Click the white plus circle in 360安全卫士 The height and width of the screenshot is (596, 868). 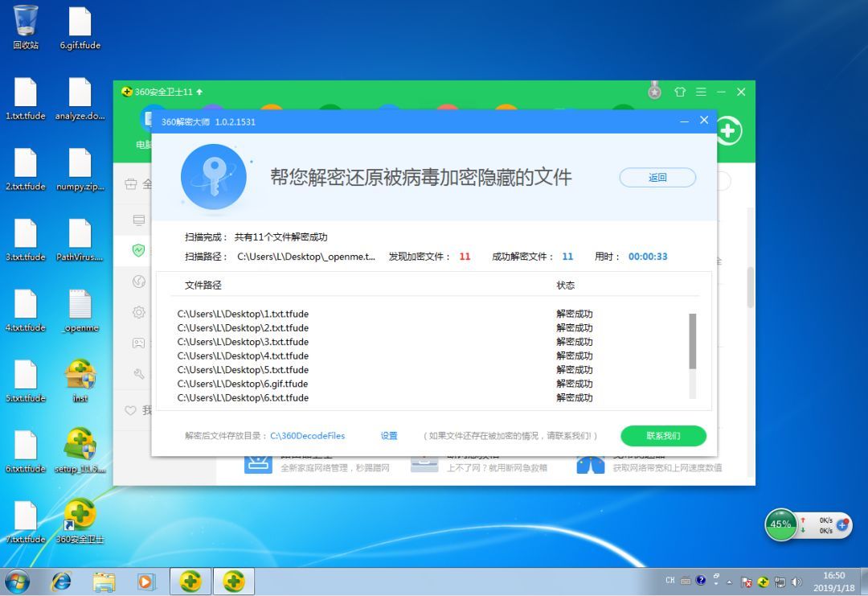click(x=728, y=131)
